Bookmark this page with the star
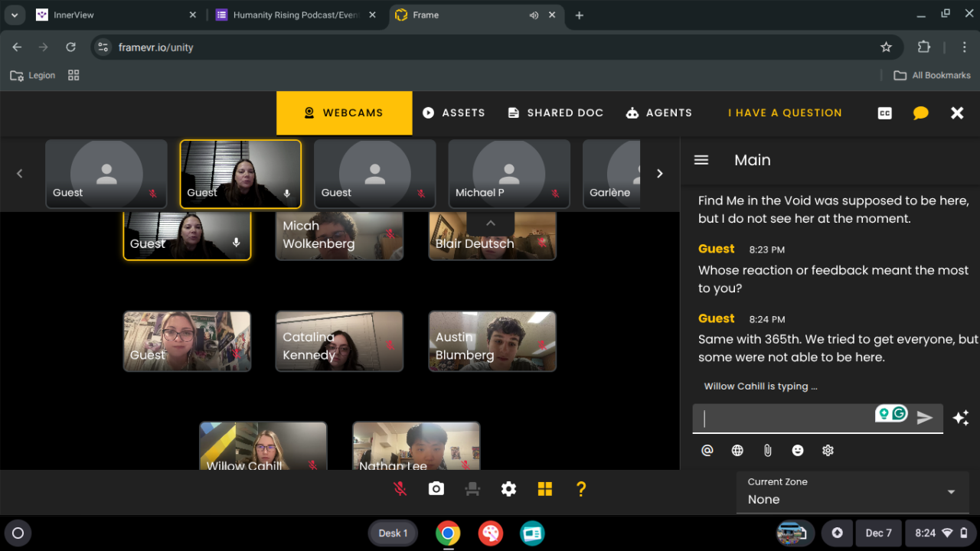Viewport: 980px width, 551px height. tap(886, 47)
